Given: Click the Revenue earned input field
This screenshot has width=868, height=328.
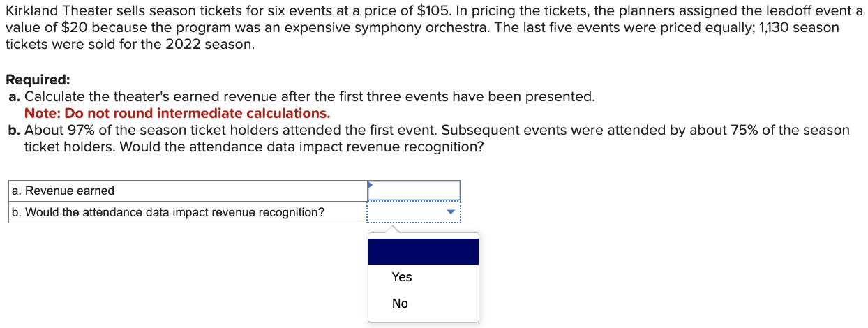Looking at the screenshot, I should click(x=414, y=191).
